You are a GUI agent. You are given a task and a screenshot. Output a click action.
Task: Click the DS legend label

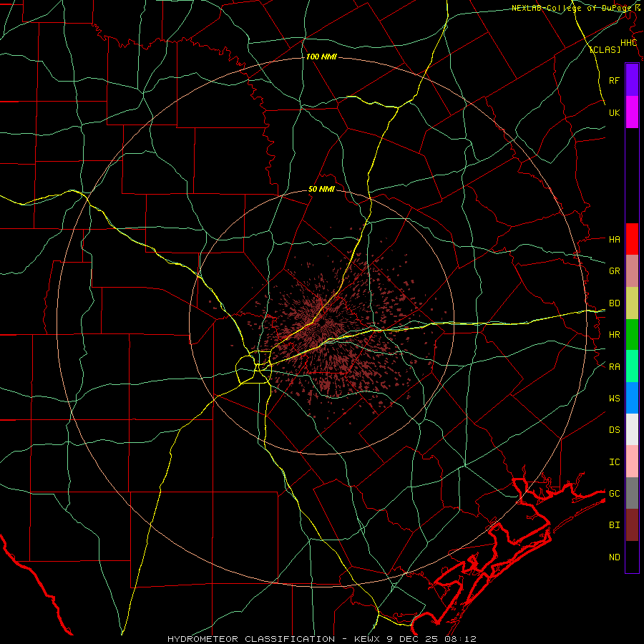[614, 430]
